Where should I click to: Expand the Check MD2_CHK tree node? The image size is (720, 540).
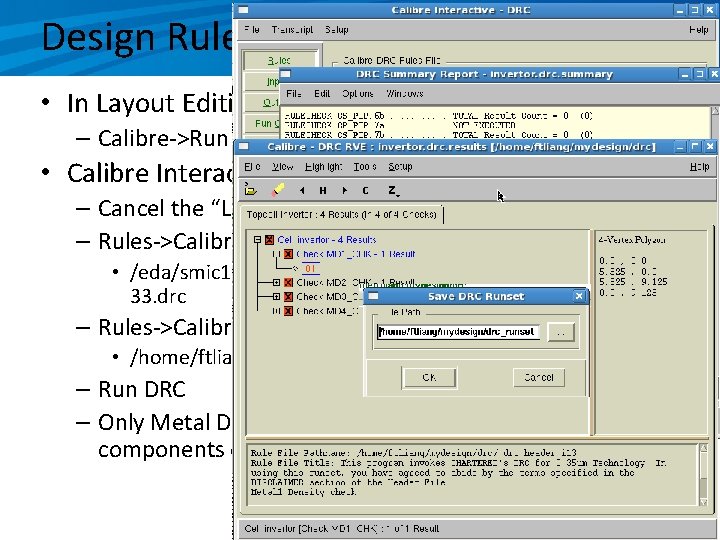click(276, 282)
